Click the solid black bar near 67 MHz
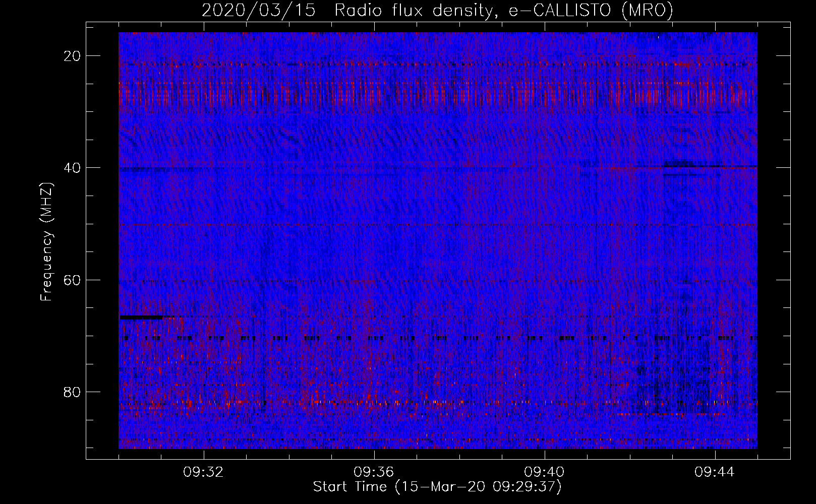Screen dimensions: 816x504 [141, 318]
